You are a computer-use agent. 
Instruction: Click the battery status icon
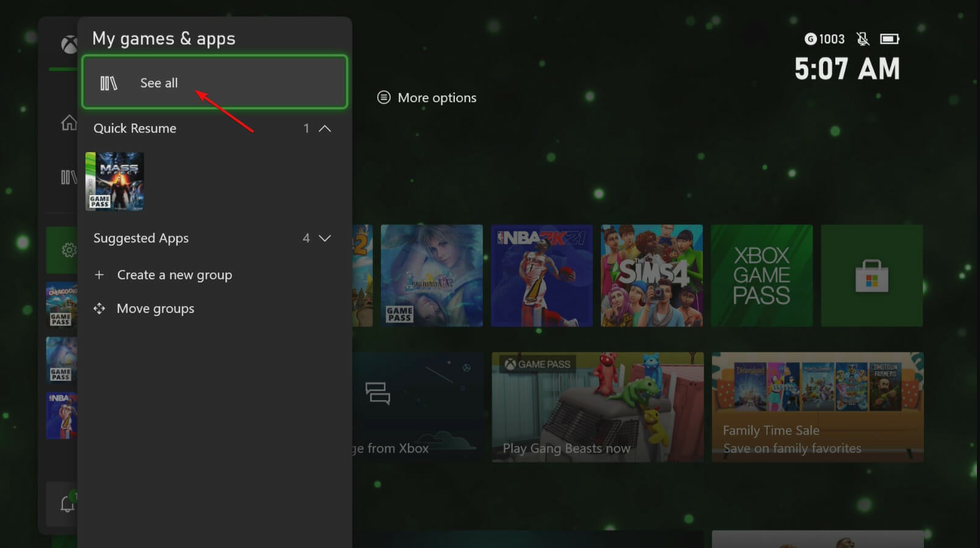point(889,39)
